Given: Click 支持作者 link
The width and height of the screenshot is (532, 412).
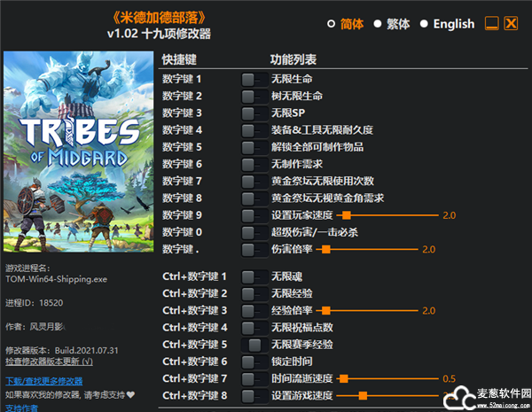Looking at the screenshot, I should point(21,408).
